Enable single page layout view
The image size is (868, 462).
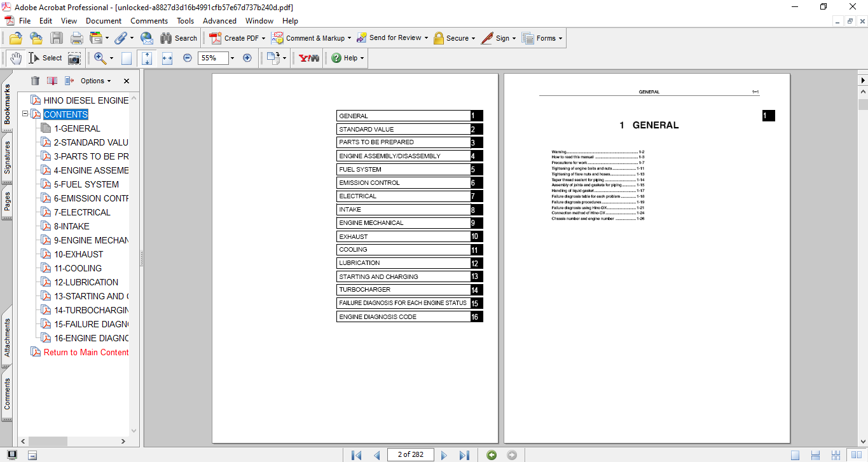(x=795, y=455)
